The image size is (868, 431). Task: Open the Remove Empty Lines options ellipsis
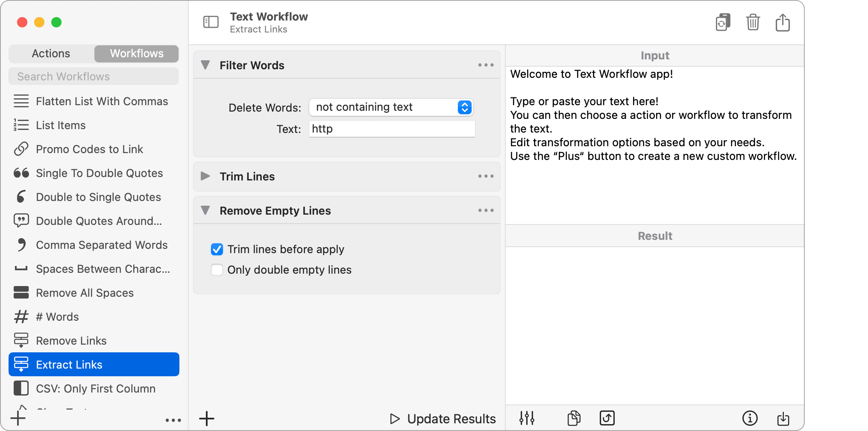pos(486,210)
